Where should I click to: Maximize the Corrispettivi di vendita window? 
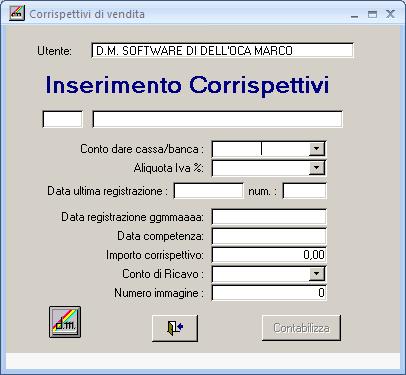coord(372,14)
